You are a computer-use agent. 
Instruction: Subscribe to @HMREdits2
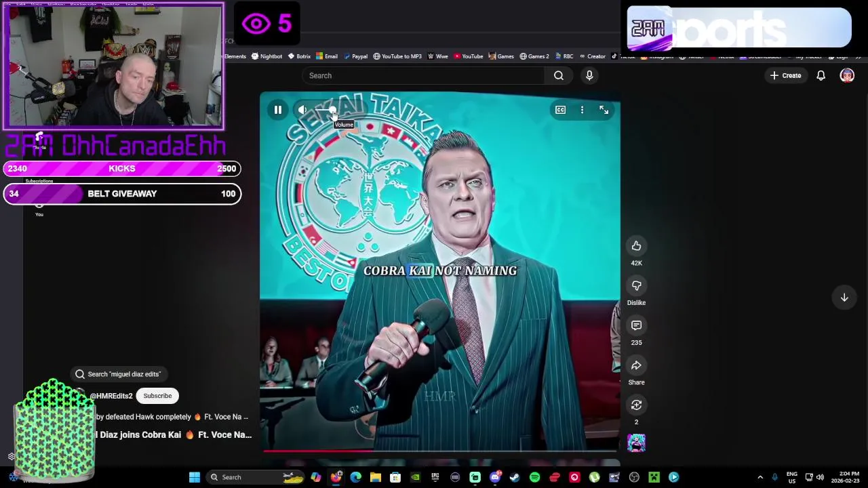click(157, 396)
